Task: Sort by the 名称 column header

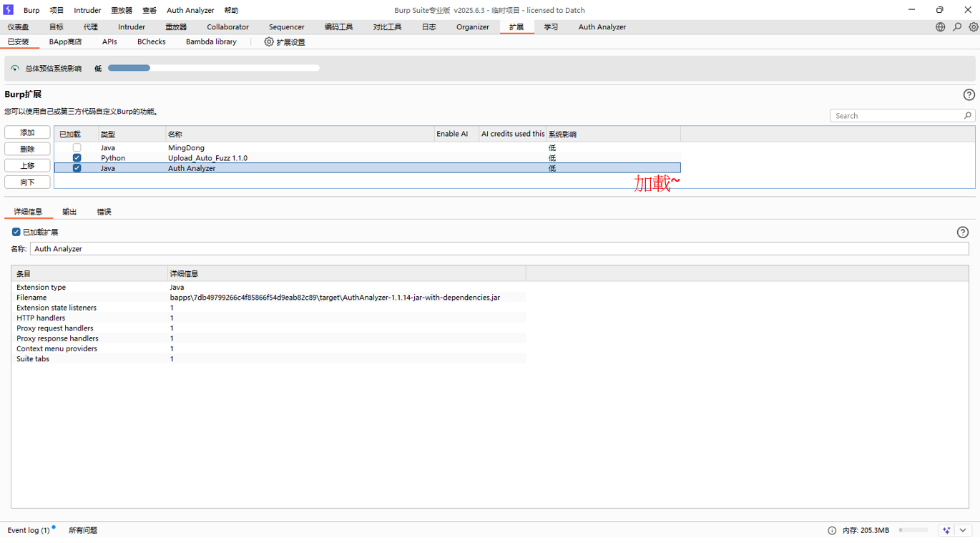Action: point(300,134)
